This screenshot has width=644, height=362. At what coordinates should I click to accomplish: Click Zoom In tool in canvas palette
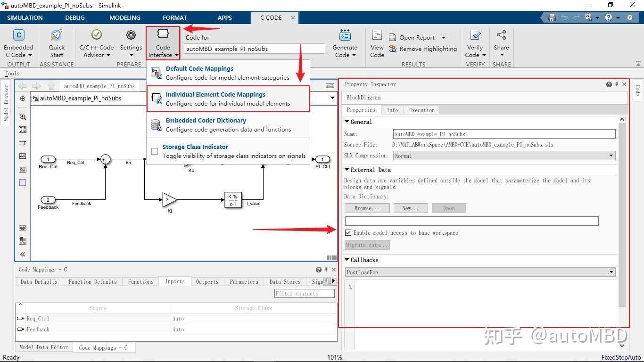click(x=23, y=116)
